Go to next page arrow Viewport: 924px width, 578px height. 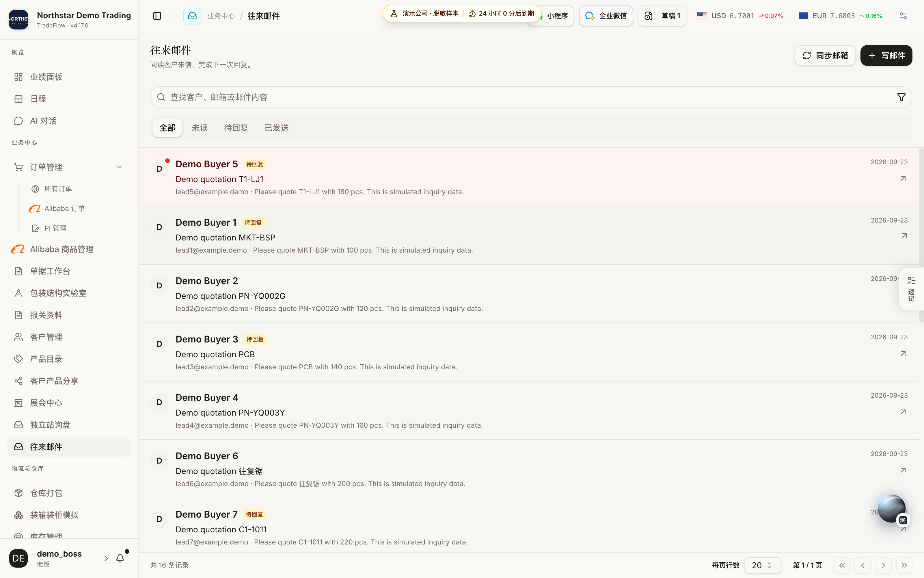pos(883,565)
